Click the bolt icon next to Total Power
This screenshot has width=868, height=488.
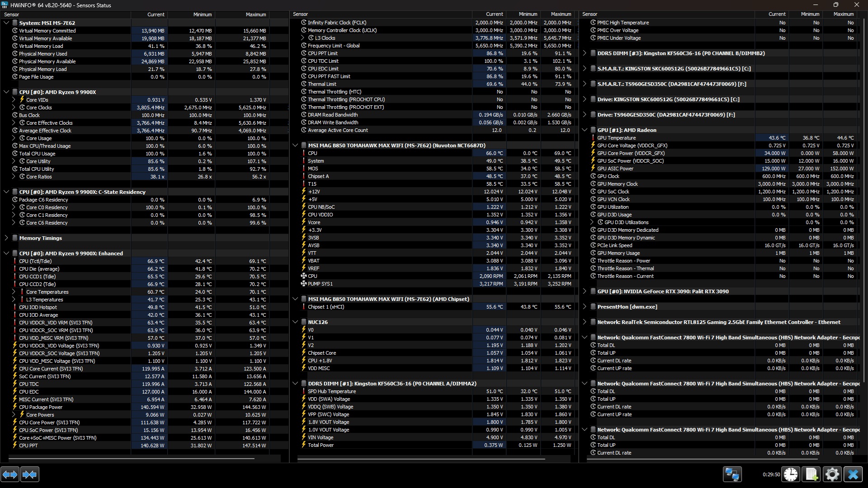click(304, 445)
